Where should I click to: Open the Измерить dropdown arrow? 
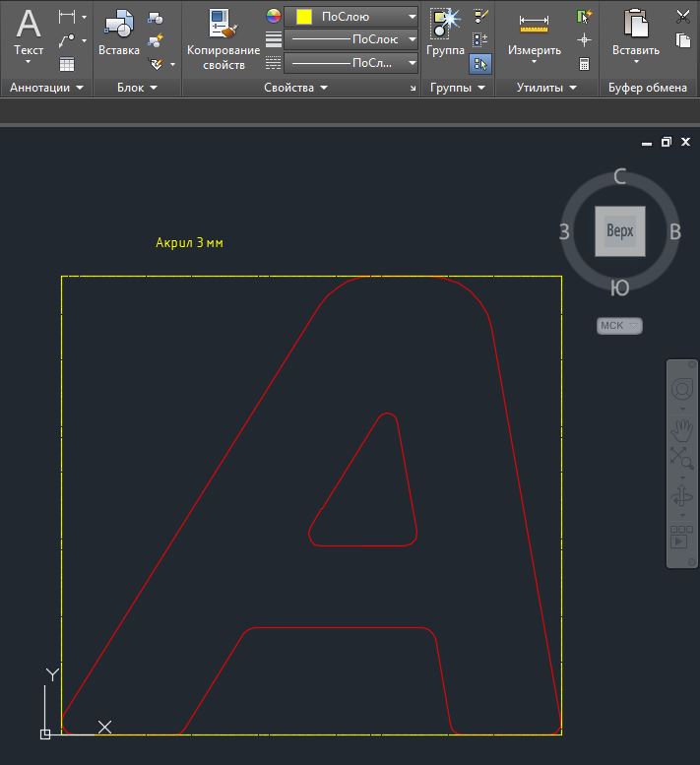[x=534, y=62]
